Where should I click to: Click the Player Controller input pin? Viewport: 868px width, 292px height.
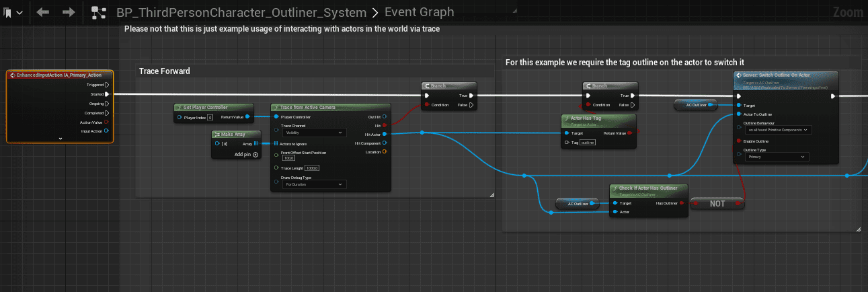point(276,117)
